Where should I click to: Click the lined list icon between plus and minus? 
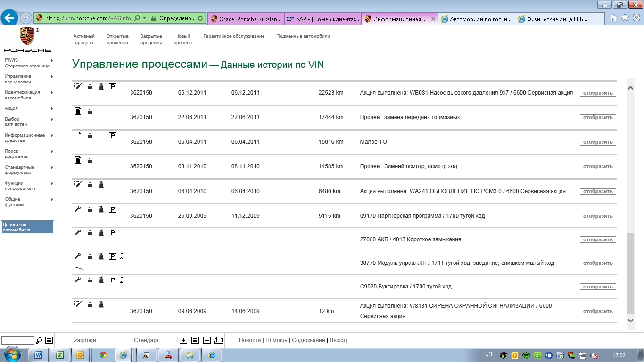pos(195,340)
